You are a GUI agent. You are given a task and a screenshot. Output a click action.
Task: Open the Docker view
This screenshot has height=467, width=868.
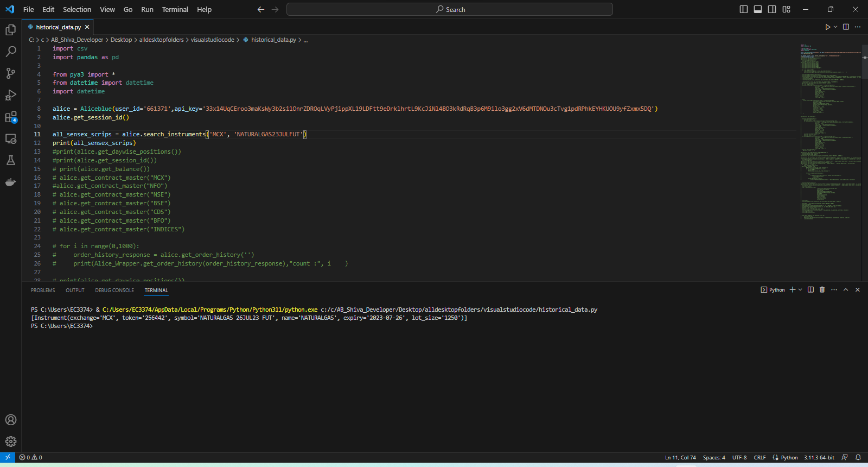click(x=11, y=182)
